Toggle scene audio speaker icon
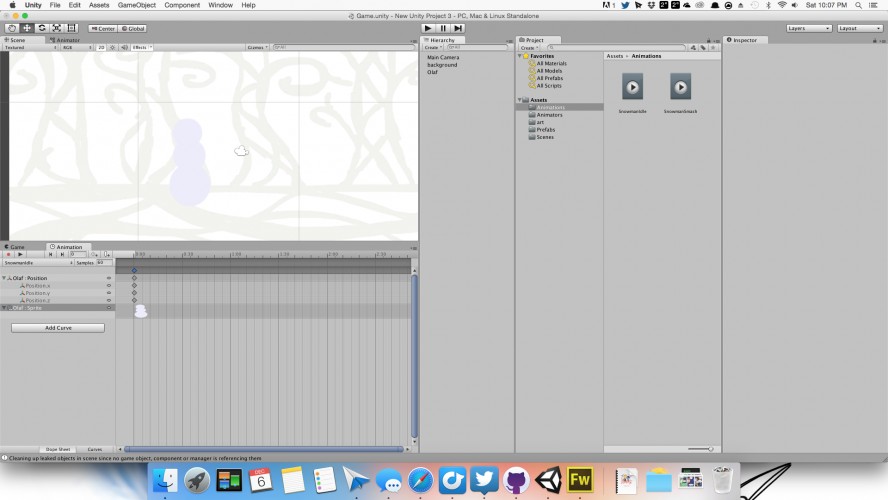Viewport: 888px width, 500px height. coord(125,48)
